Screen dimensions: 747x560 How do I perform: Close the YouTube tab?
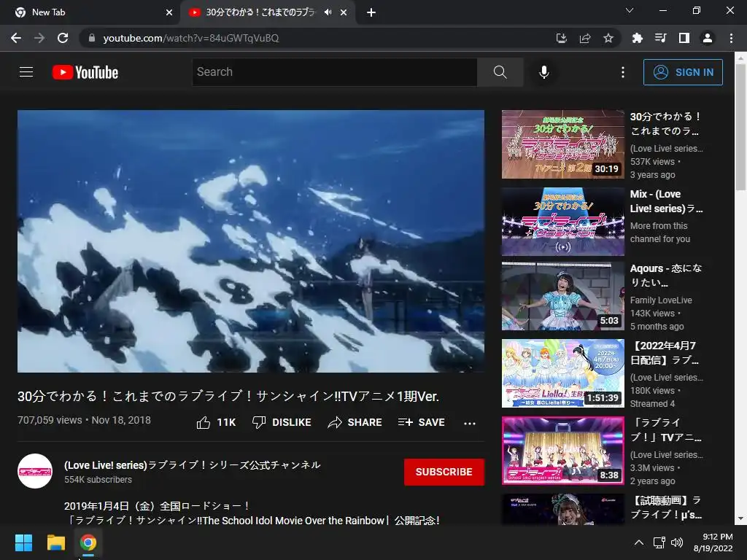344,12
